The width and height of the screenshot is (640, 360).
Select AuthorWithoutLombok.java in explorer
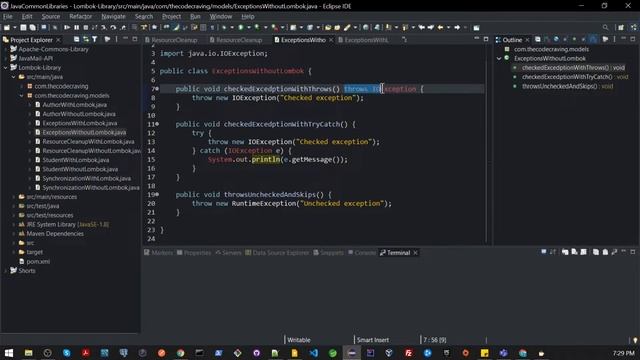79,114
